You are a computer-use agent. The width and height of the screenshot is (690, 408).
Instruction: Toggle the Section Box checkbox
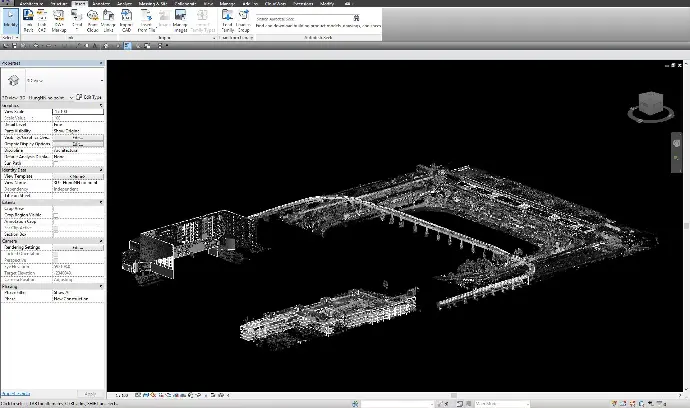[x=56, y=235]
